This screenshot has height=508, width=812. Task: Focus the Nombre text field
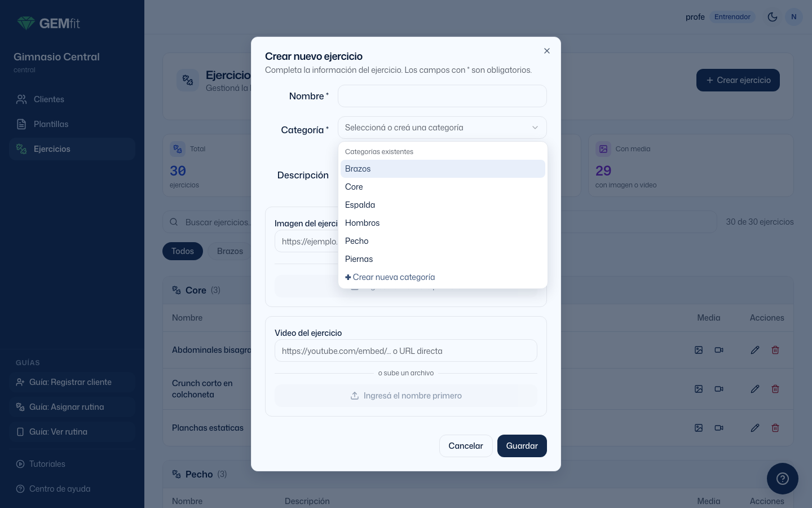coord(442,96)
